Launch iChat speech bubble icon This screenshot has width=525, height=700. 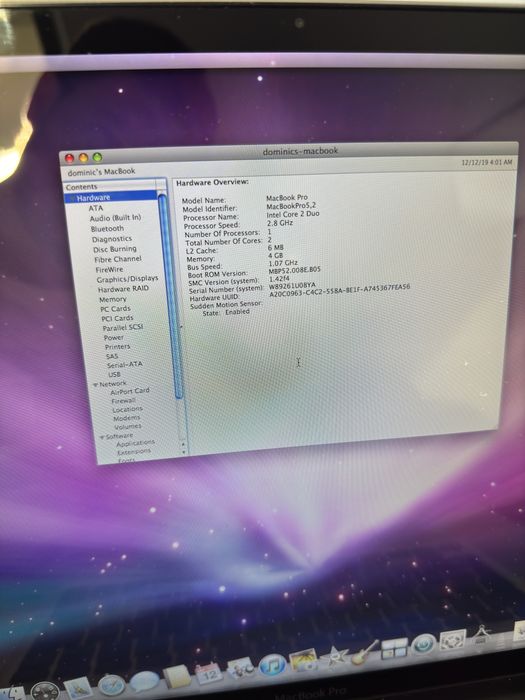tap(144, 681)
